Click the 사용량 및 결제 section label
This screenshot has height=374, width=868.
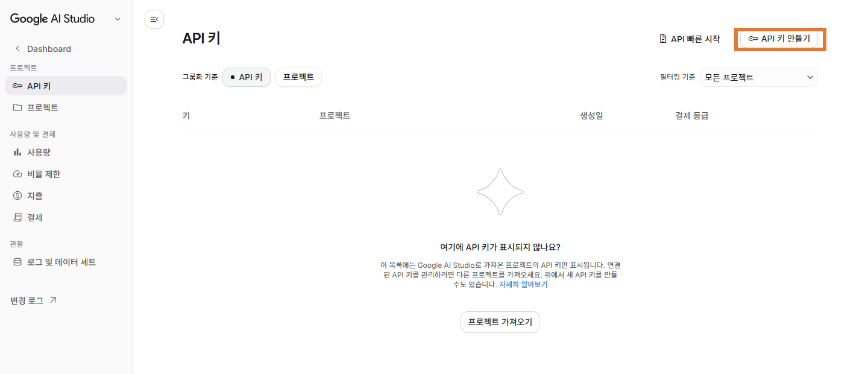pyautogui.click(x=33, y=134)
